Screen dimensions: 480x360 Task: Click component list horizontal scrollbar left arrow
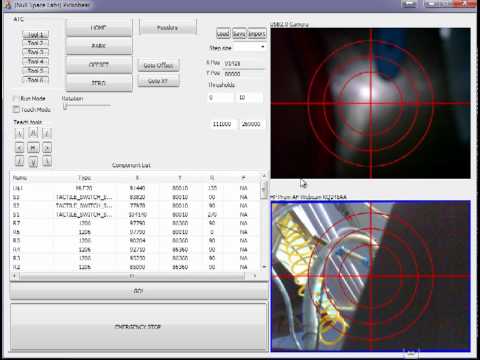pyautogui.click(x=14, y=276)
